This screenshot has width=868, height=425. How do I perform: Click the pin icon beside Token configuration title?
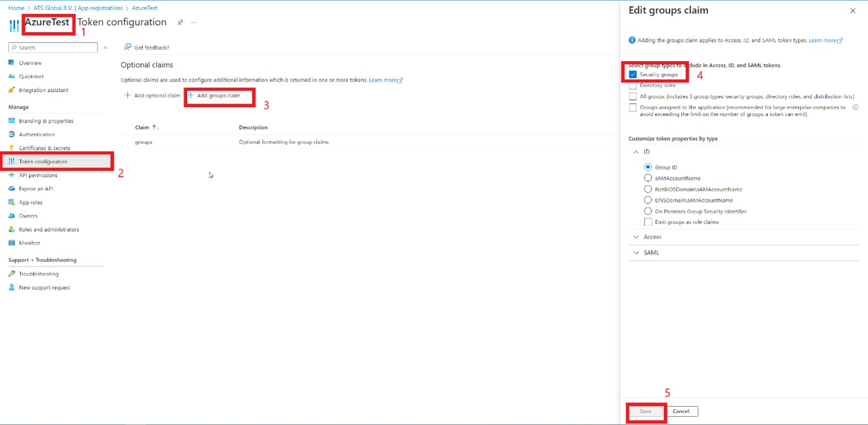pyautogui.click(x=180, y=23)
